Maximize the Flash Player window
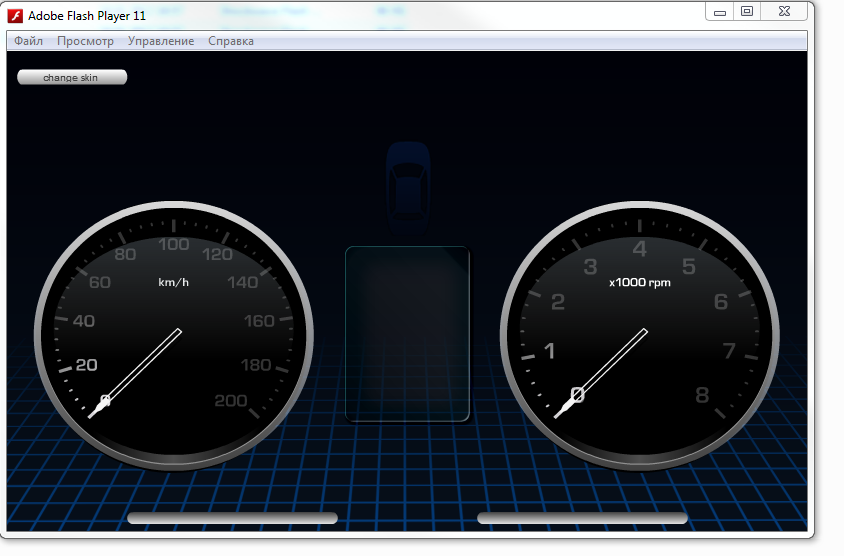The image size is (844, 556). [747, 11]
